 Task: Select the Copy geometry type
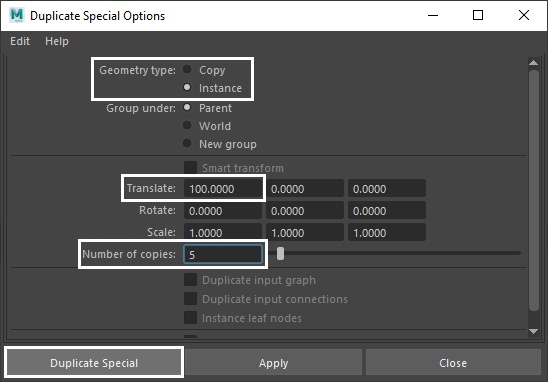click(x=187, y=69)
